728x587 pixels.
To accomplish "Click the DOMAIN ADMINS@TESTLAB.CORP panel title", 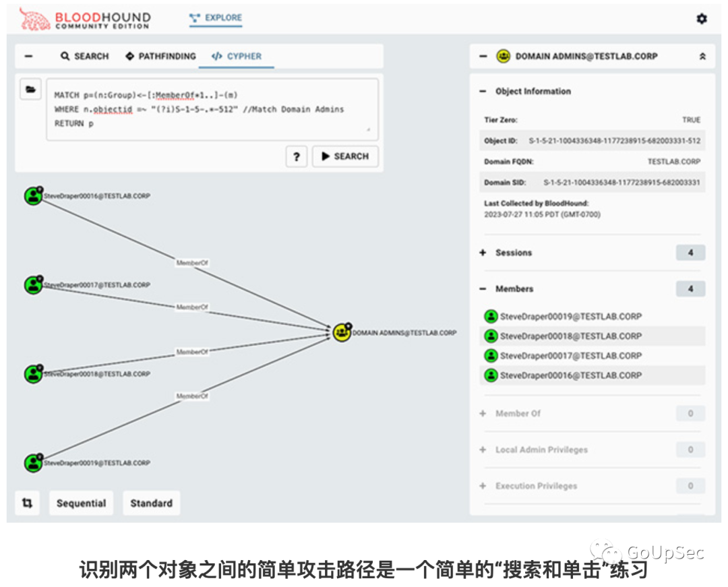I will (x=586, y=56).
